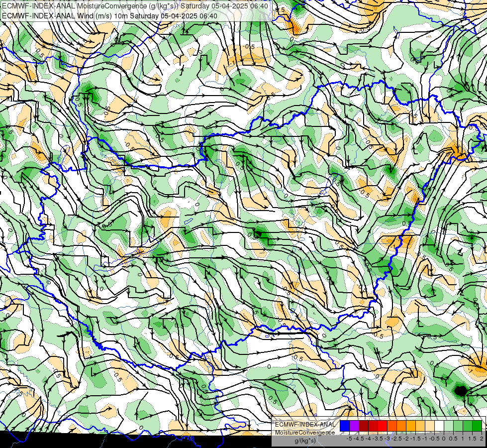Select the maroon swatch between -4.5 and -4
This screenshot has width=487, height=448.
[364, 426]
